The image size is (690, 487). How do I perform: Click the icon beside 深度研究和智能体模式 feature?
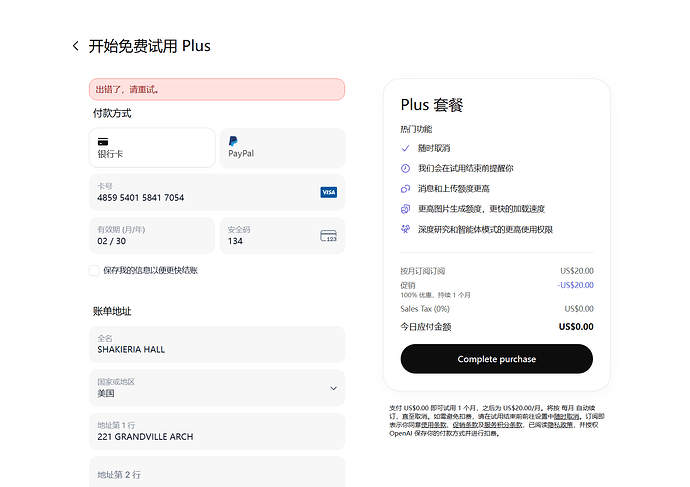click(405, 229)
